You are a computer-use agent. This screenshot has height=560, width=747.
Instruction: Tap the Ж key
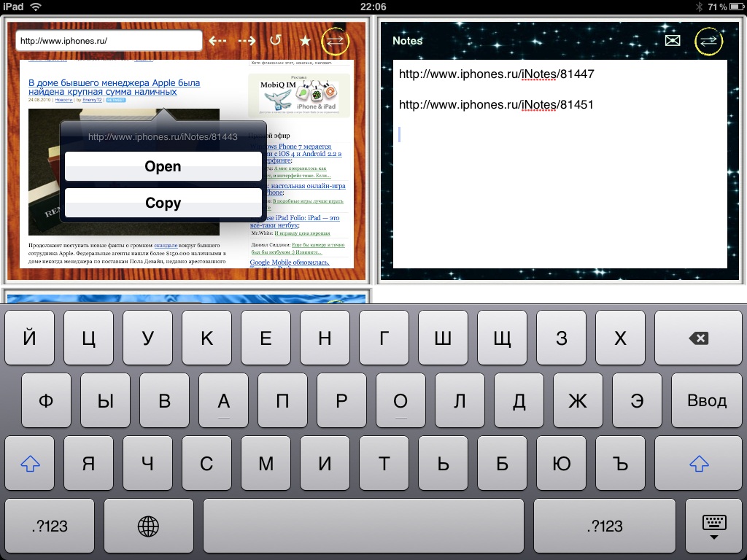(578, 400)
